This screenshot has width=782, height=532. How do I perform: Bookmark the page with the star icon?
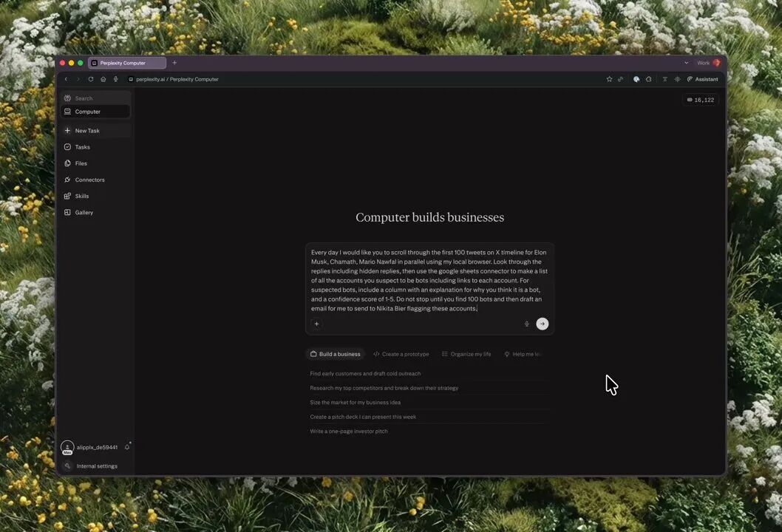click(x=609, y=79)
